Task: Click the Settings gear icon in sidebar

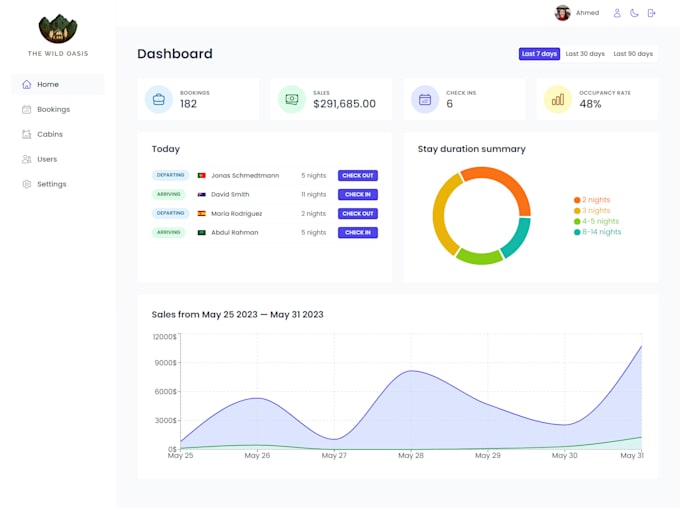Action: 26,184
